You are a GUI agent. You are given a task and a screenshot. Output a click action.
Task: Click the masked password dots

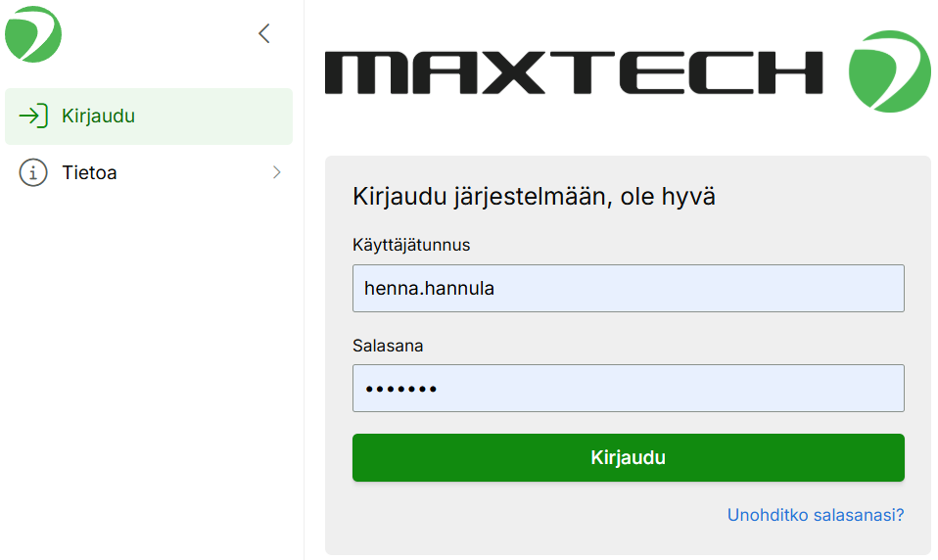coord(400,390)
